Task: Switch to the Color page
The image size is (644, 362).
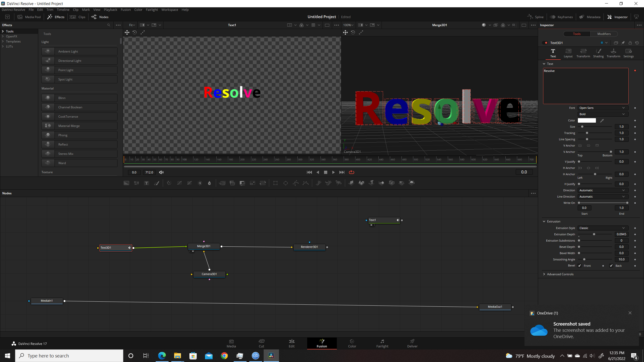Action: [x=352, y=343]
